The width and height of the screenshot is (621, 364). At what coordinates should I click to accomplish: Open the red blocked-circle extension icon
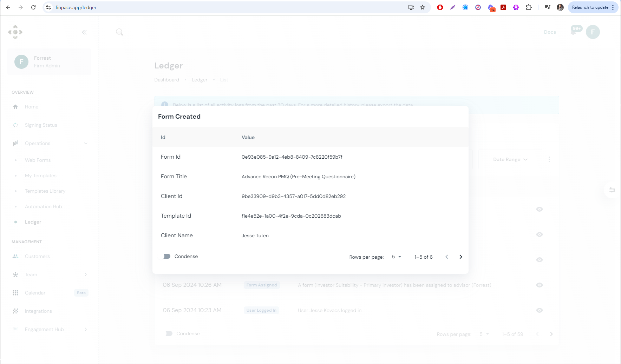click(x=478, y=7)
